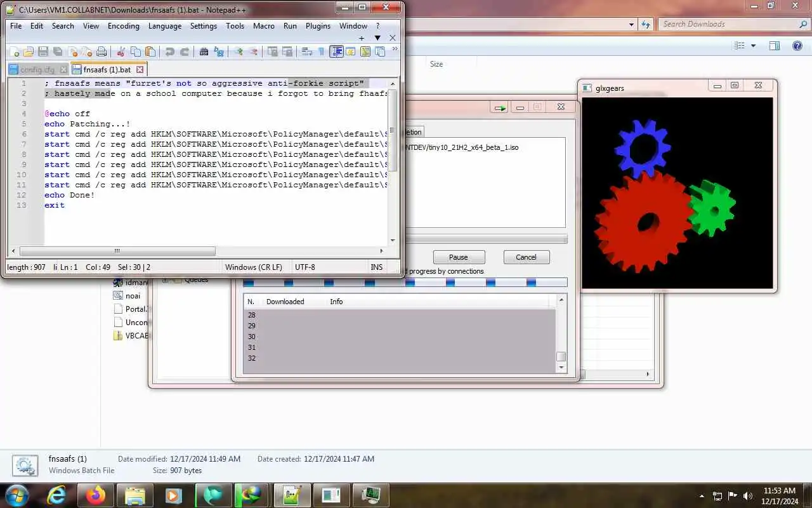Click the Notepad++ vertical scrollbar thumb
The width and height of the screenshot is (812, 508).
393,130
